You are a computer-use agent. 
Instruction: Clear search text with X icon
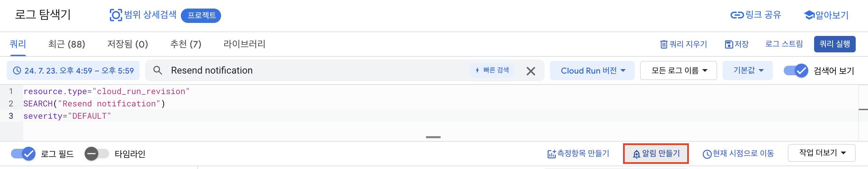click(531, 71)
